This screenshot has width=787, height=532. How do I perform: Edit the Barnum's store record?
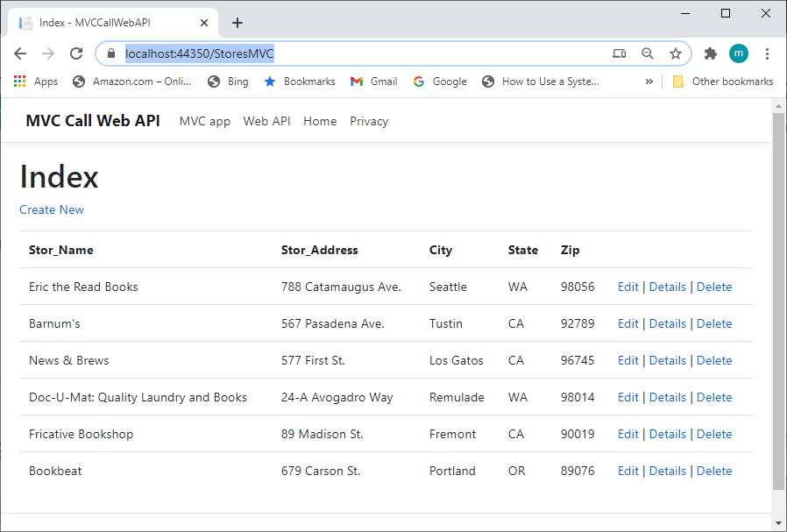coord(627,323)
